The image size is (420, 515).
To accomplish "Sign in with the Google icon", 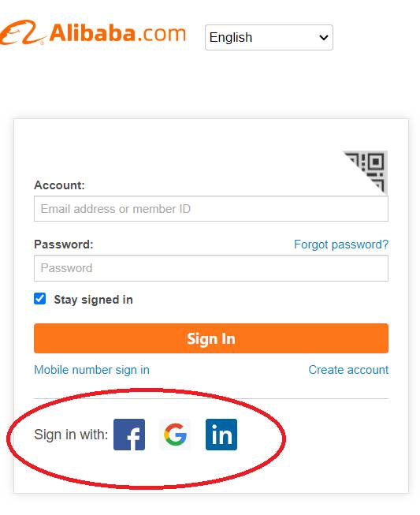I will point(175,435).
